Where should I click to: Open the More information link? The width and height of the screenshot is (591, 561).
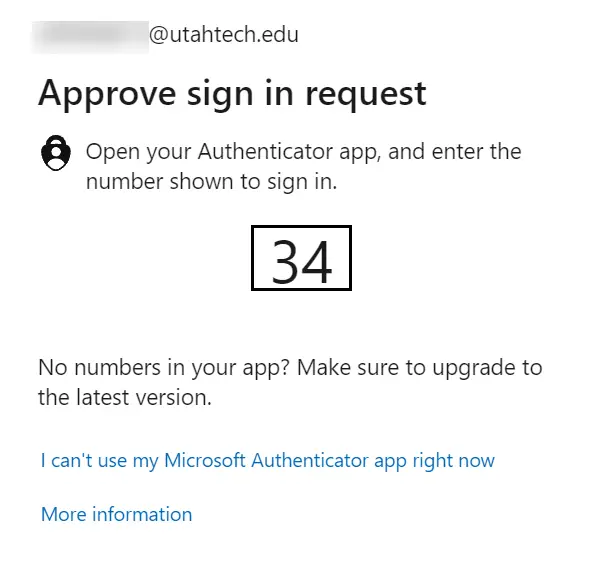(x=116, y=514)
